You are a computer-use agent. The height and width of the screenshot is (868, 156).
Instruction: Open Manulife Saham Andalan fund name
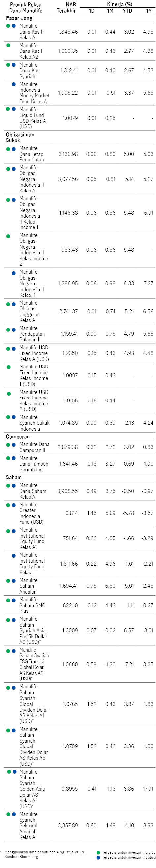28,586
